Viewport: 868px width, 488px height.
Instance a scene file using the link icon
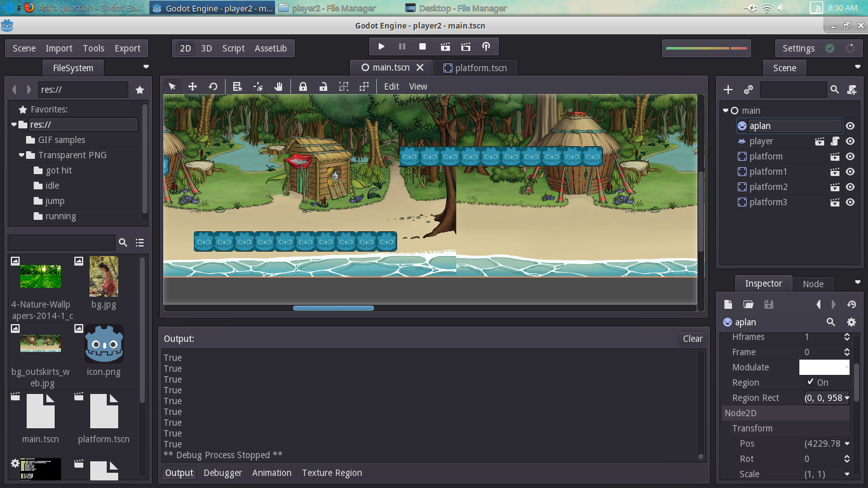pos(749,90)
